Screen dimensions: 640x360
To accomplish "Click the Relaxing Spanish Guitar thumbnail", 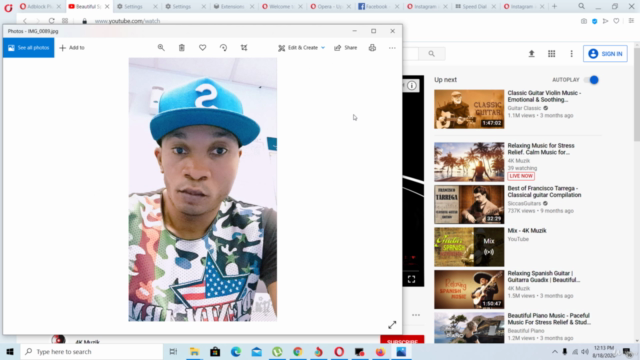I will (469, 289).
